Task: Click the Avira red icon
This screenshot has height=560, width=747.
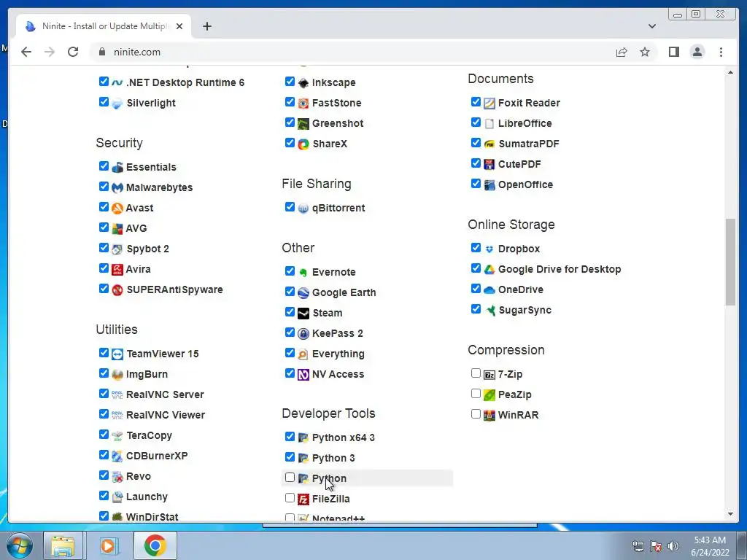Action: tap(117, 270)
